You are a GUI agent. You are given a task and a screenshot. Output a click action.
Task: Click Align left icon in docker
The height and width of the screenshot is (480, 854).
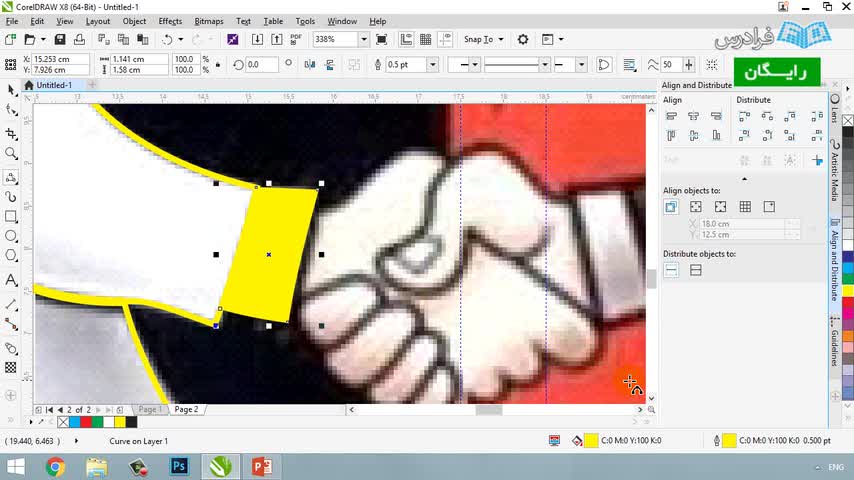pyautogui.click(x=671, y=116)
